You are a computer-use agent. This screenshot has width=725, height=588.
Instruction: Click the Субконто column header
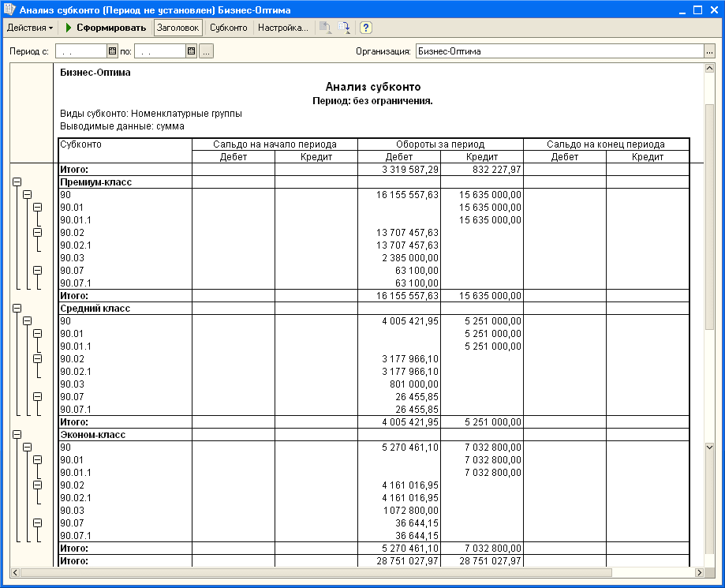tap(125, 150)
